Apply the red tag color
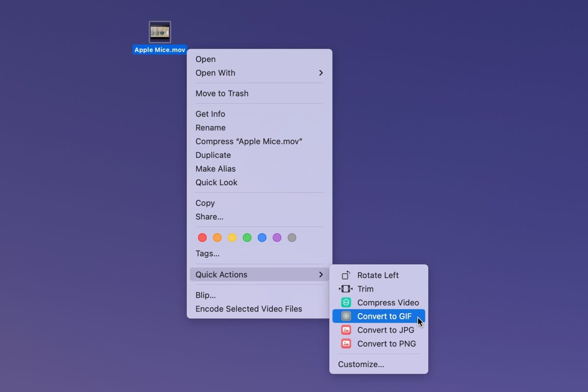588x392 pixels. point(202,237)
